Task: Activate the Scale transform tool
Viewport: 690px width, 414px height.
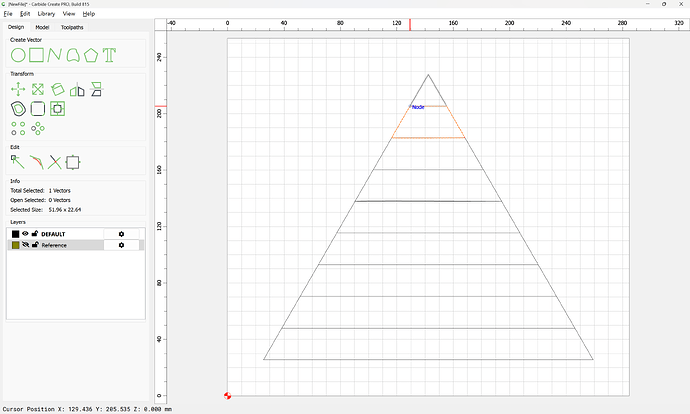Action: 38,89
